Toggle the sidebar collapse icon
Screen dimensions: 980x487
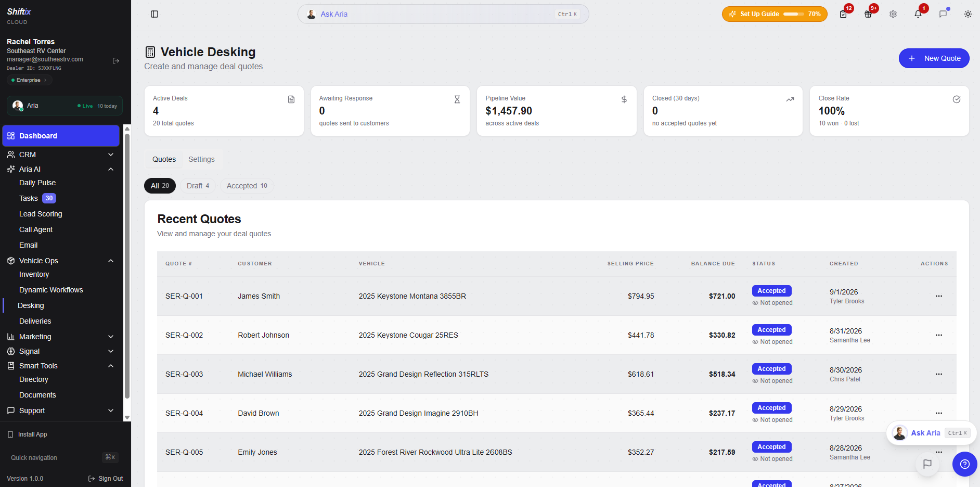(154, 14)
